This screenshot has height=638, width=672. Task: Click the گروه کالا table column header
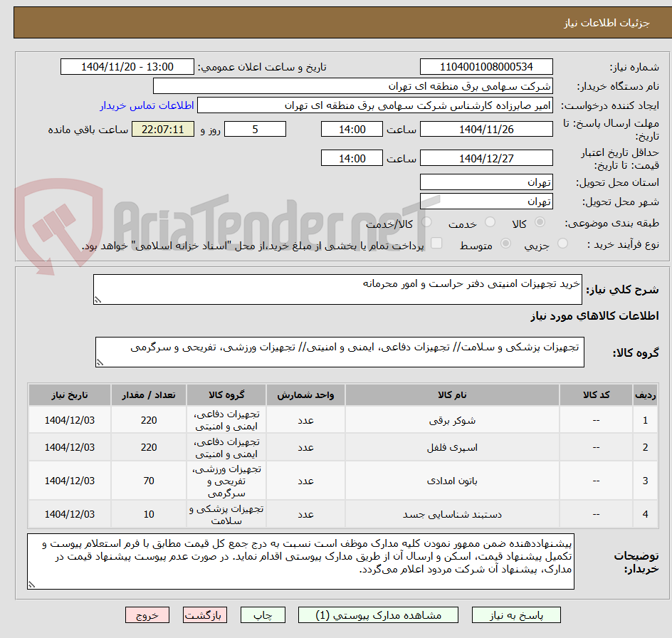click(226, 395)
